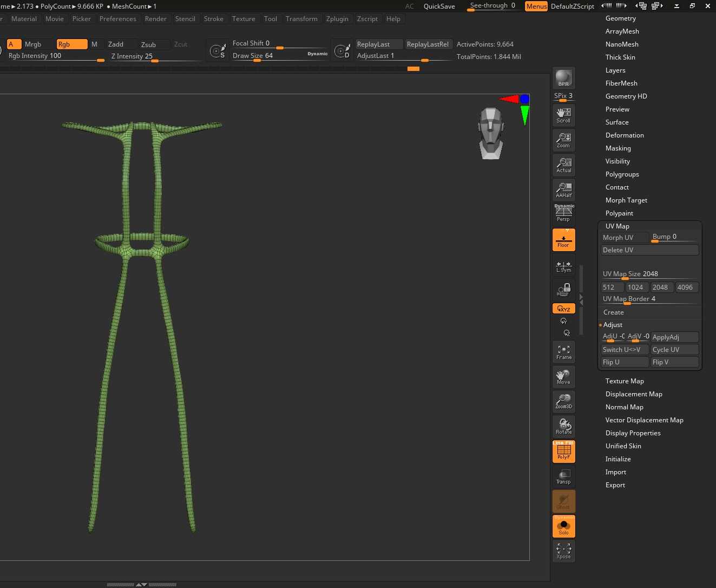Click the Rgb mode button
The height and width of the screenshot is (588, 716).
tap(72, 44)
